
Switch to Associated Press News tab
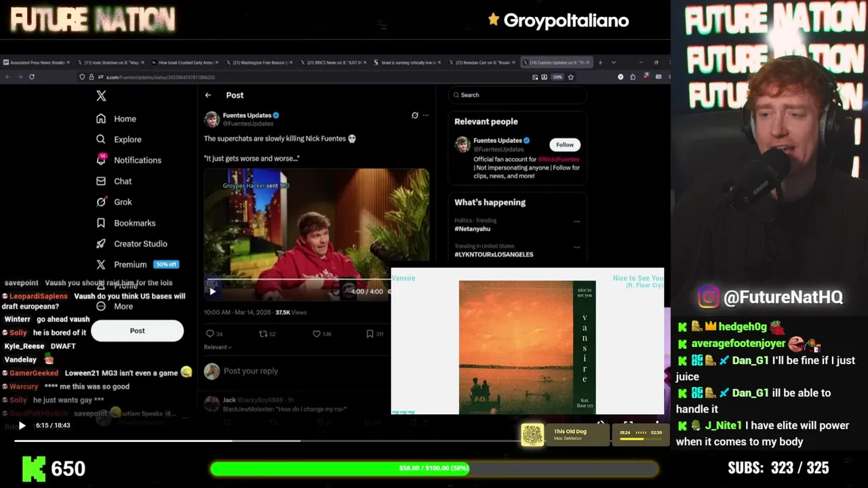tap(37, 62)
